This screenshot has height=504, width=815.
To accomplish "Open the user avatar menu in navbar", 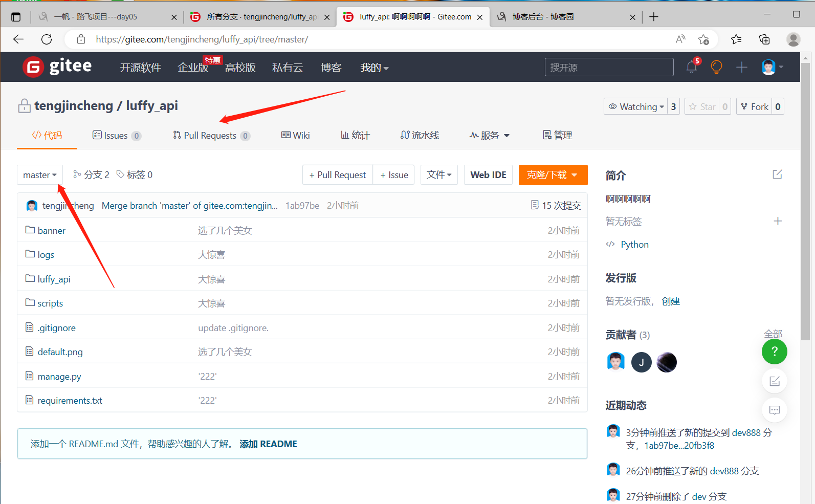I will click(x=772, y=67).
